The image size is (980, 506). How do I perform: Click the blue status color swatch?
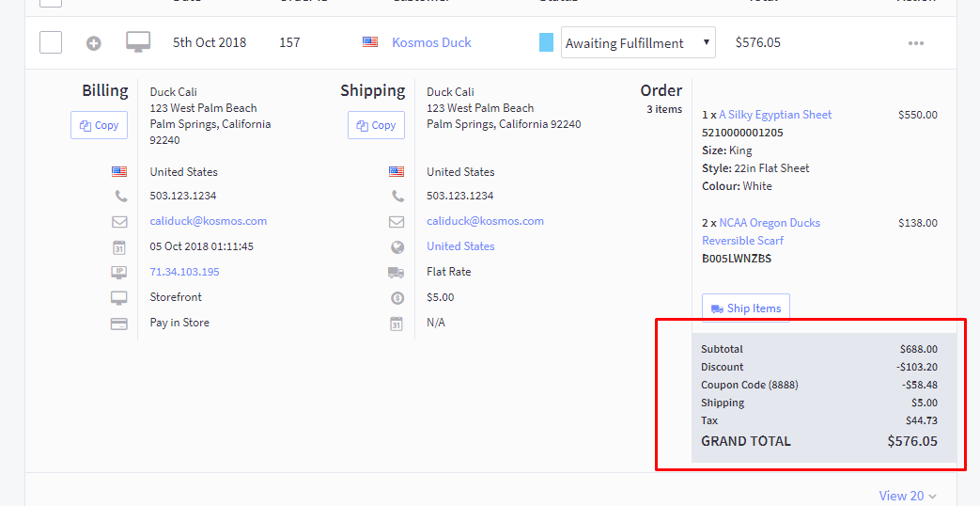(x=546, y=42)
